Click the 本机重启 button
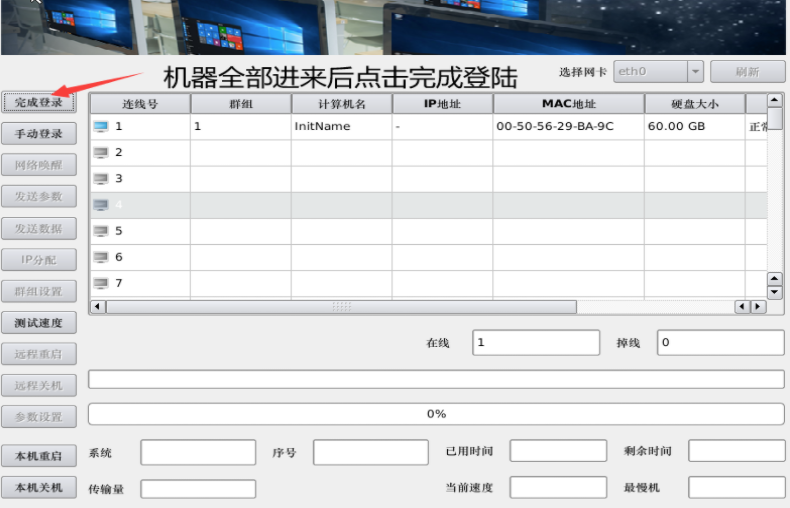Viewport: 790px width, 508px height. coord(39,456)
